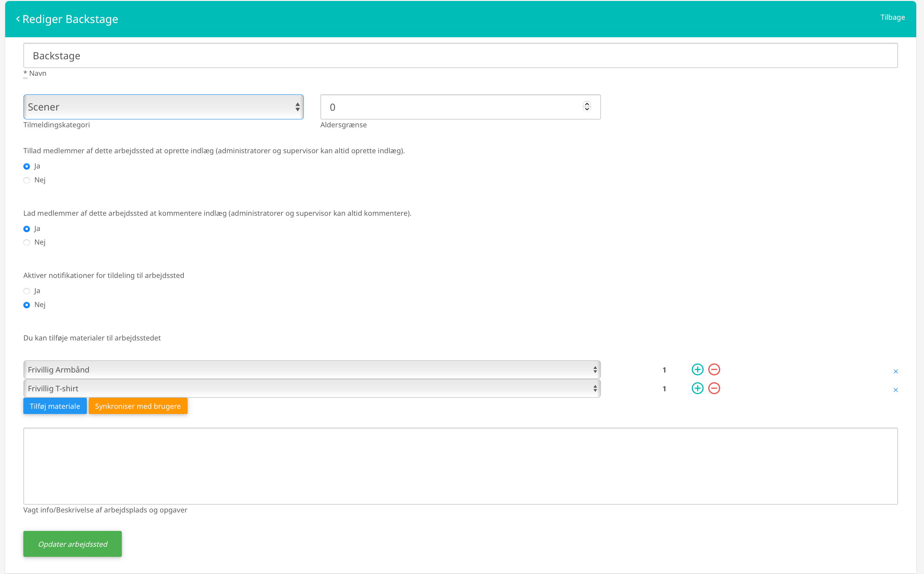Increase quantity of Frivillig Armbånd with plus icon
The width and height of the screenshot is (924, 574).
click(x=697, y=369)
